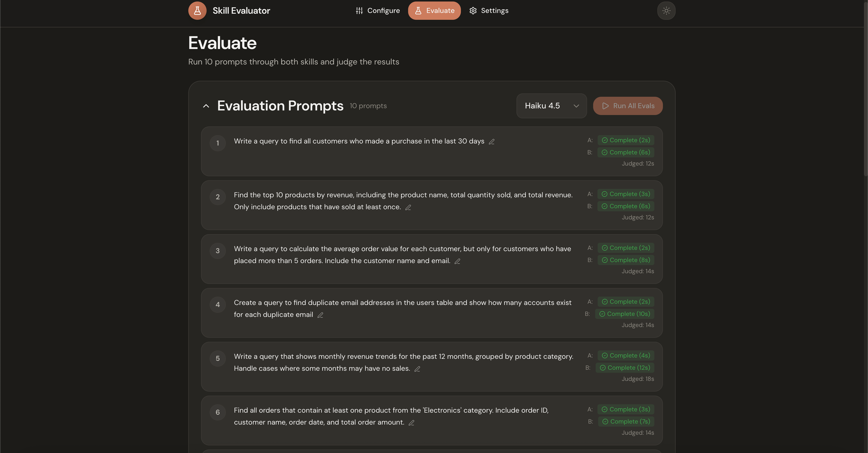Switch to the Evaluate tab
868x453 pixels.
434,11
